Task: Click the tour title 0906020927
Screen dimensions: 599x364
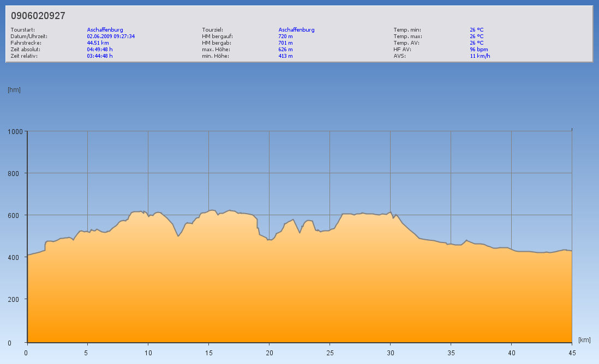Action: 38,16
